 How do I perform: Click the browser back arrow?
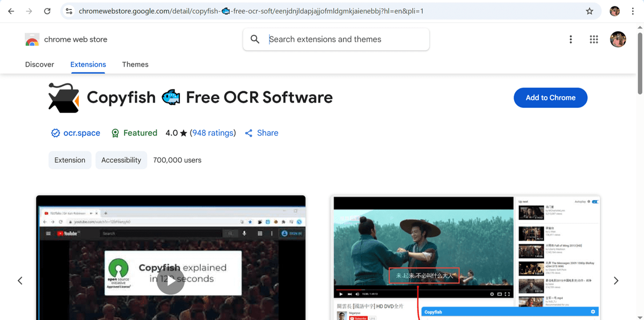pyautogui.click(x=11, y=11)
